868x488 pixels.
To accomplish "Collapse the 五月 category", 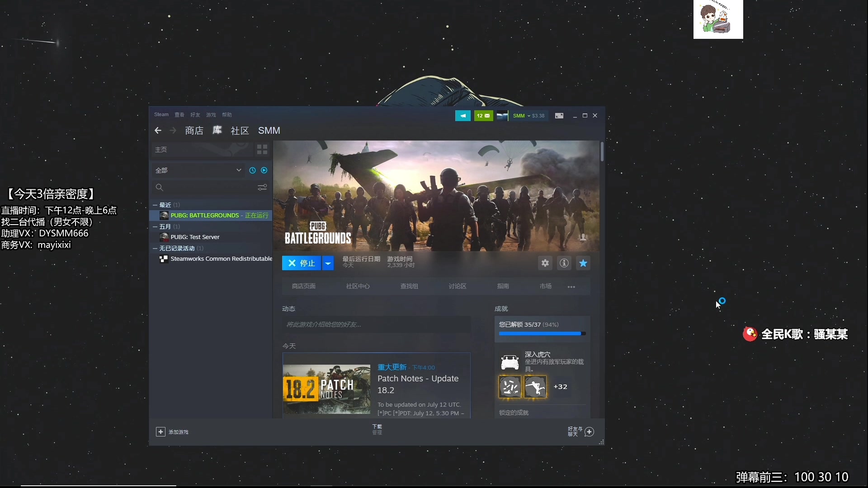I will tap(155, 227).
